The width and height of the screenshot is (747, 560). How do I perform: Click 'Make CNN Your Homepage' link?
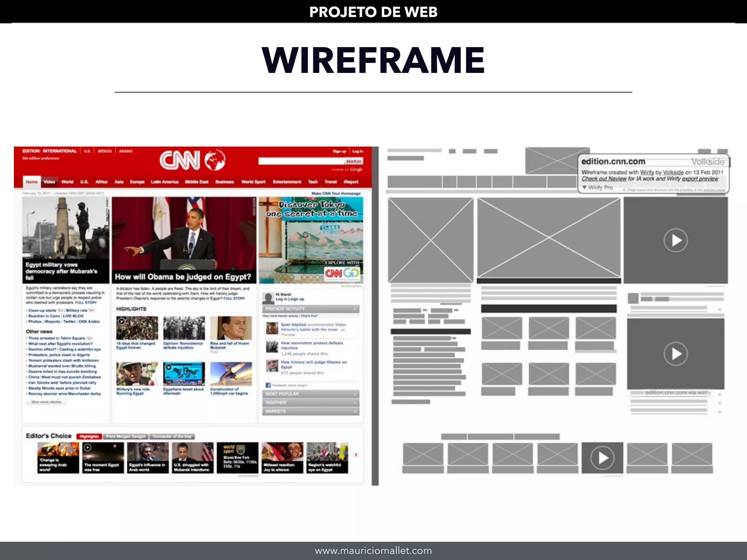[x=336, y=193]
